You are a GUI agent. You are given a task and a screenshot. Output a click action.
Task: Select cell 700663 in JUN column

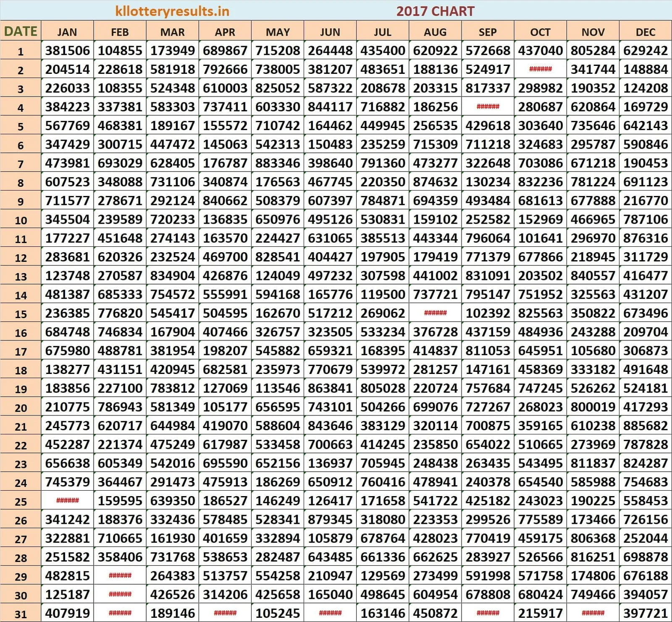[330, 444]
